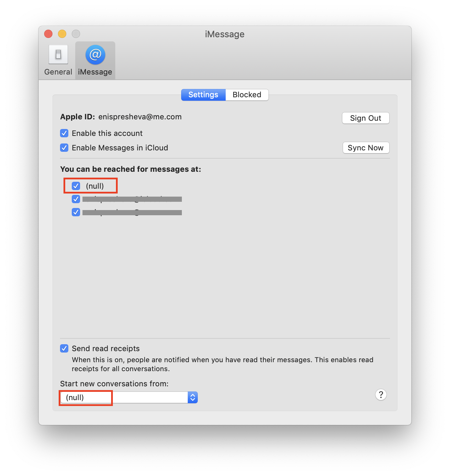Image resolution: width=450 pixels, height=476 pixels.
Task: Close the iMessage preferences window
Action: coord(48,34)
